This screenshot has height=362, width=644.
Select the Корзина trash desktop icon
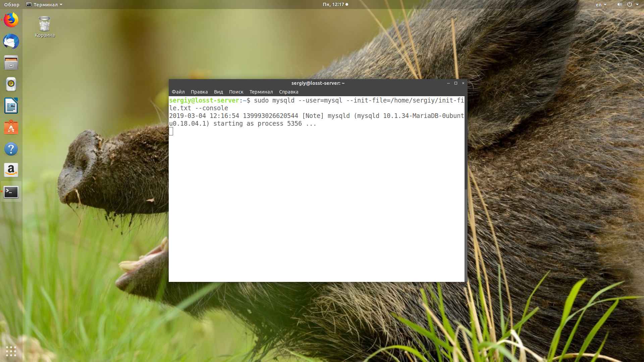point(45,27)
